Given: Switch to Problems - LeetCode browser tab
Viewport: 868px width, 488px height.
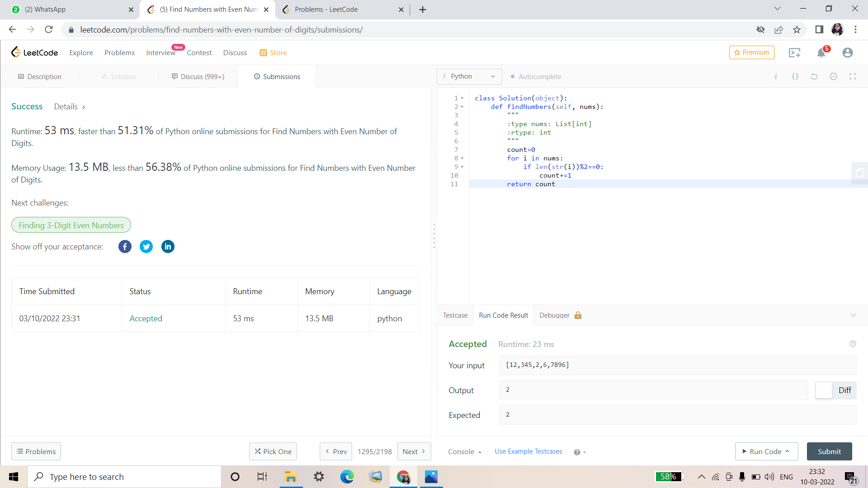Looking at the screenshot, I should pyautogui.click(x=343, y=9).
